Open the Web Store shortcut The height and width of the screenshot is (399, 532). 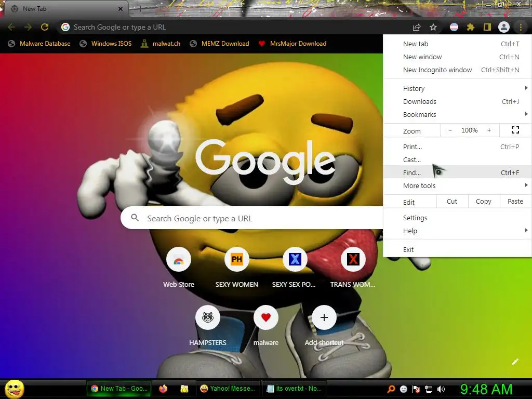click(179, 260)
